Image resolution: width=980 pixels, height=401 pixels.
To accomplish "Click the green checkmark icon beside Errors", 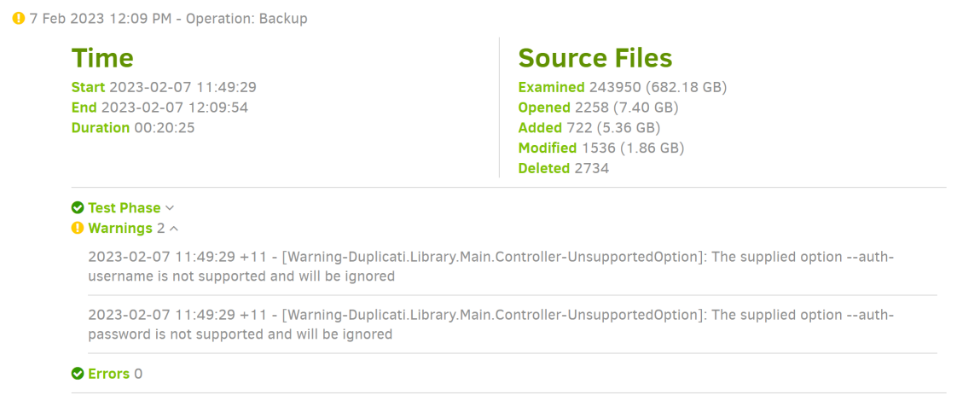I will pyautogui.click(x=78, y=374).
